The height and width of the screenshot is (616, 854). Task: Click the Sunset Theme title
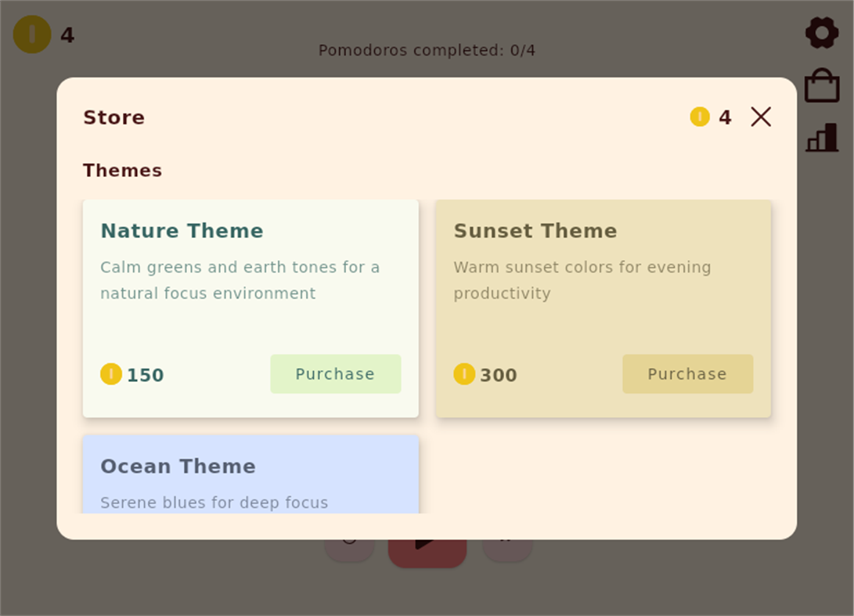point(535,231)
